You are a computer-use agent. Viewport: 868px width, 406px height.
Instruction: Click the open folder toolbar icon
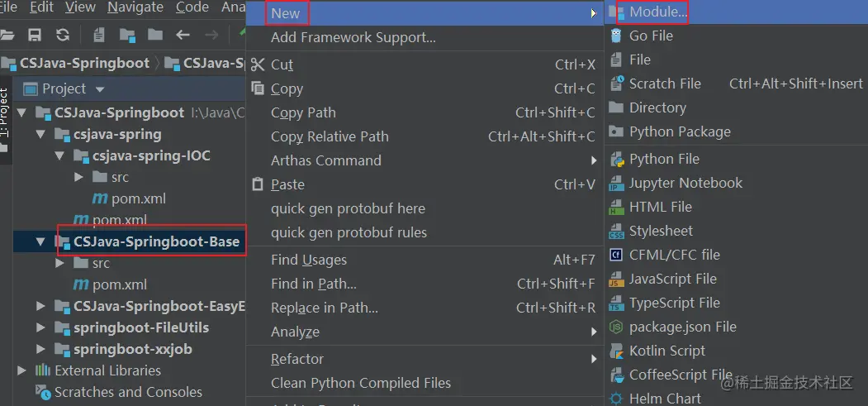(x=8, y=35)
